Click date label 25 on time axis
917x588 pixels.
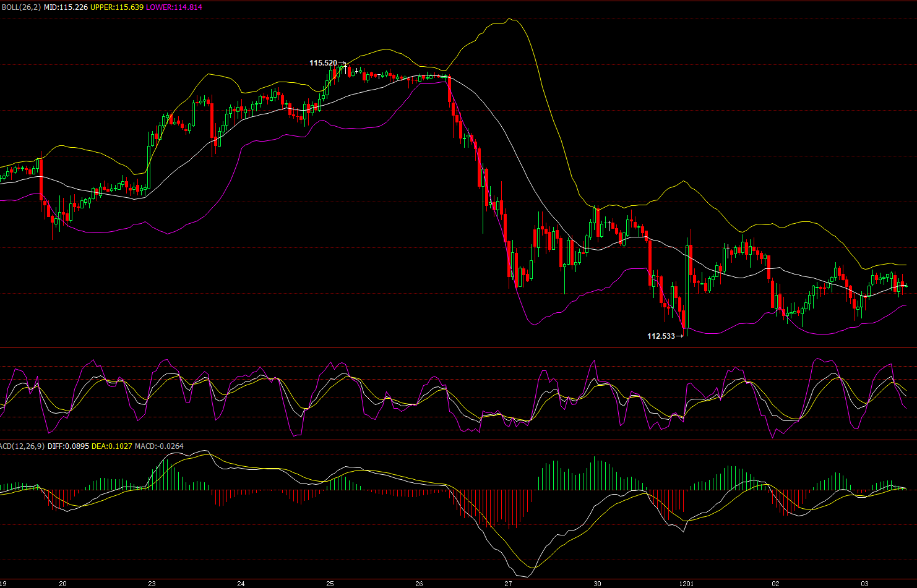click(x=330, y=584)
